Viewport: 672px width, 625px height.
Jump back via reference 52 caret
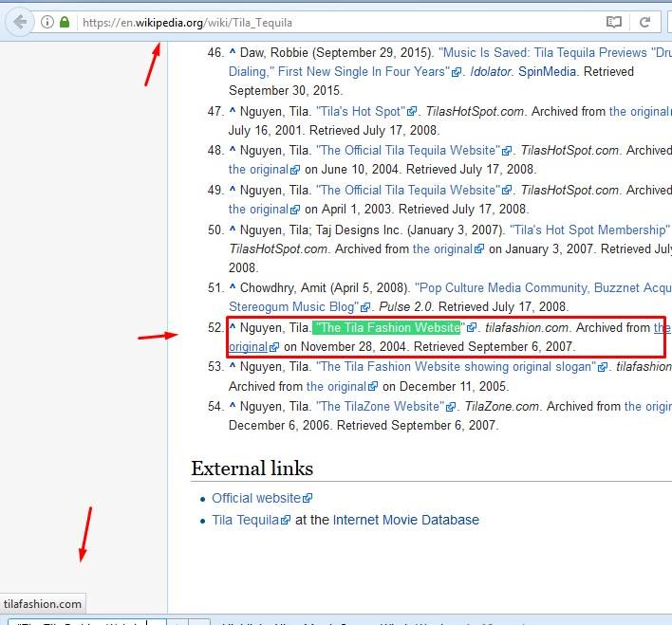[233, 328]
